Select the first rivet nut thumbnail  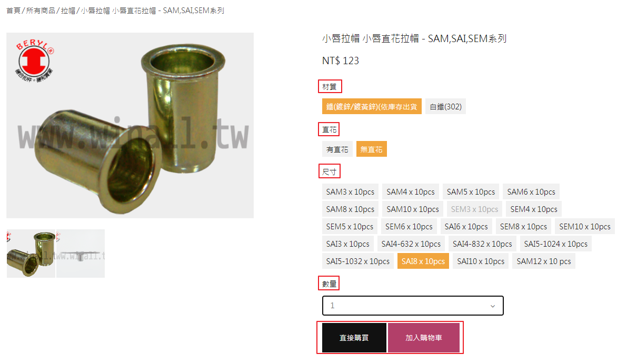point(31,254)
